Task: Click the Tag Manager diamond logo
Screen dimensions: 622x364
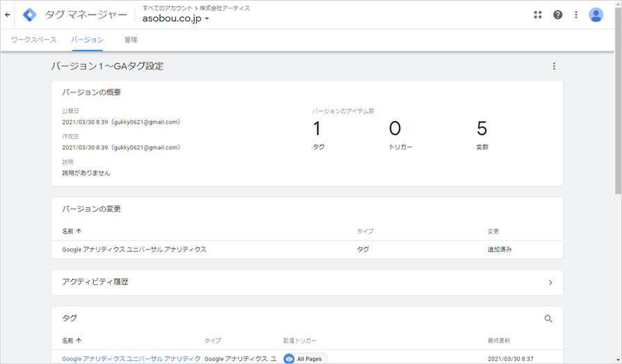Action: (30, 15)
